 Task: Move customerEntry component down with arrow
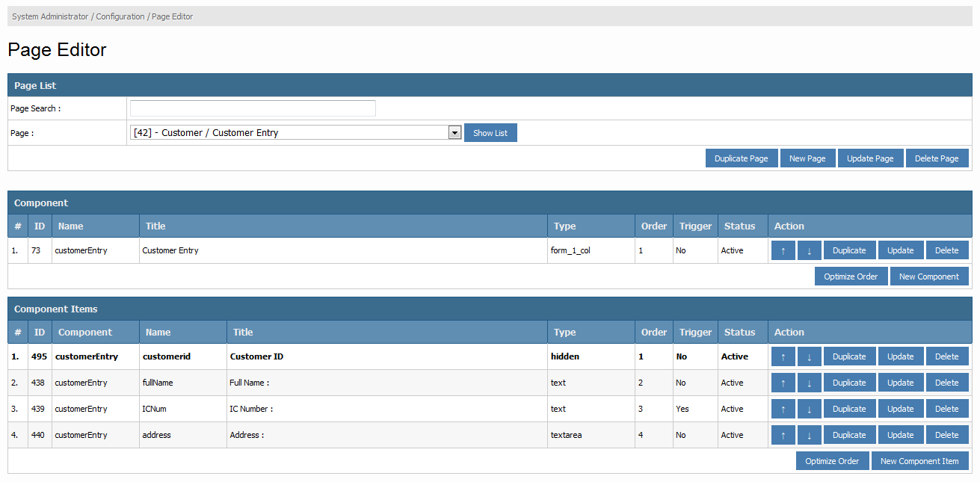pos(809,251)
